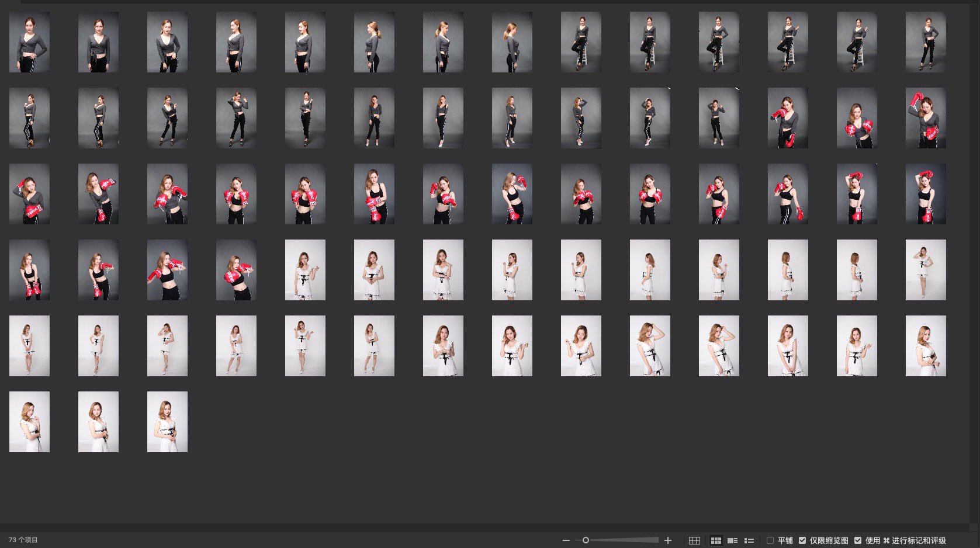The width and height of the screenshot is (980, 548).
Task: Toggle 使用⌘进行标记和评级 checkbox
Action: click(858, 540)
